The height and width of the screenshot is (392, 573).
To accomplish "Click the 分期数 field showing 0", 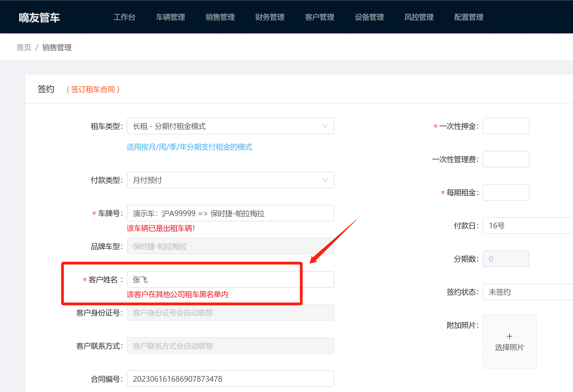I will tap(506, 259).
